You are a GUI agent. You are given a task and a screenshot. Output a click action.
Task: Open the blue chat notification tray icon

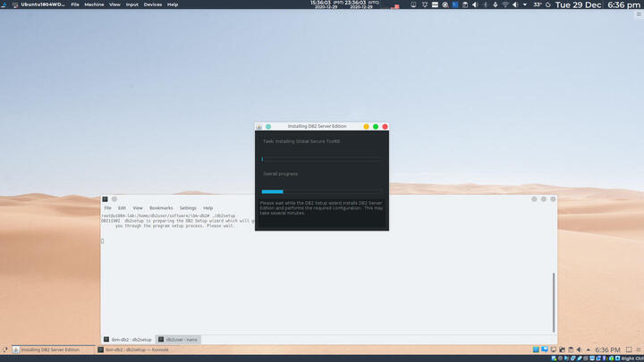click(x=545, y=349)
